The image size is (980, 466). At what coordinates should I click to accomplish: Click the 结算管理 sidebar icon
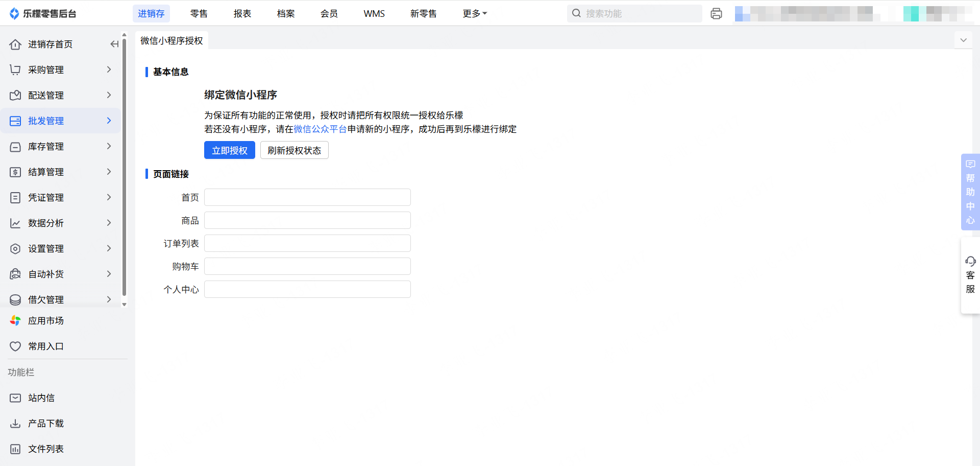(x=15, y=172)
